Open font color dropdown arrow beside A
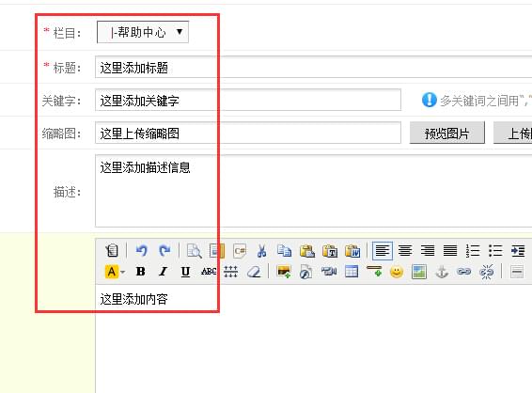 (x=123, y=272)
